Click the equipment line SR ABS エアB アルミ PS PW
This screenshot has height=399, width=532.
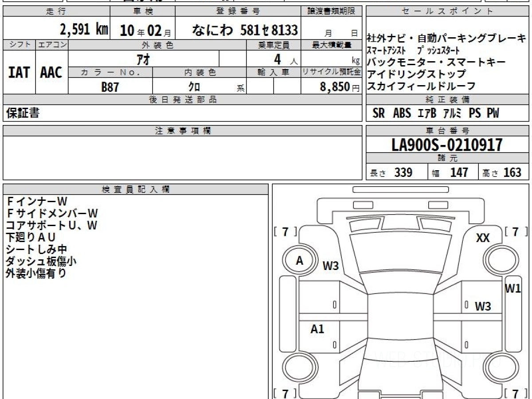(436, 113)
